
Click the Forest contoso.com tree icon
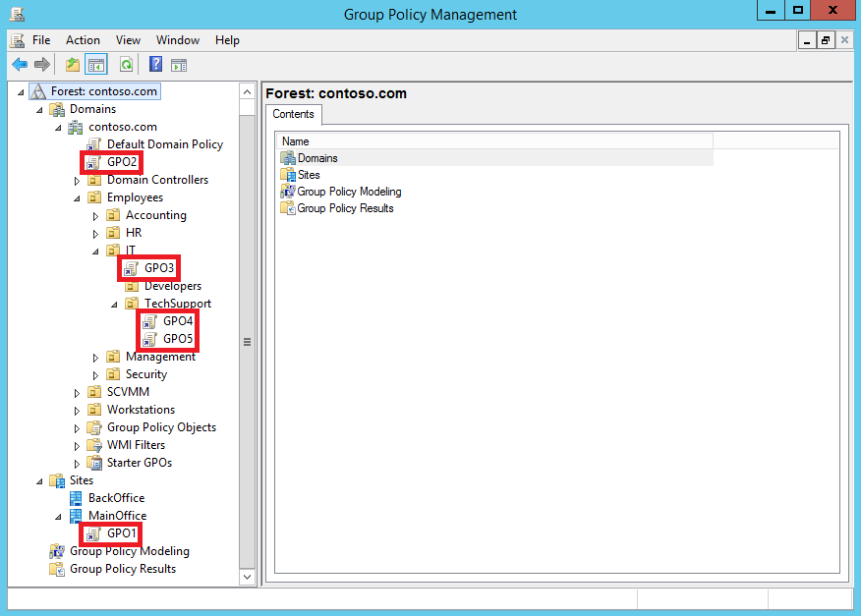pyautogui.click(x=38, y=91)
